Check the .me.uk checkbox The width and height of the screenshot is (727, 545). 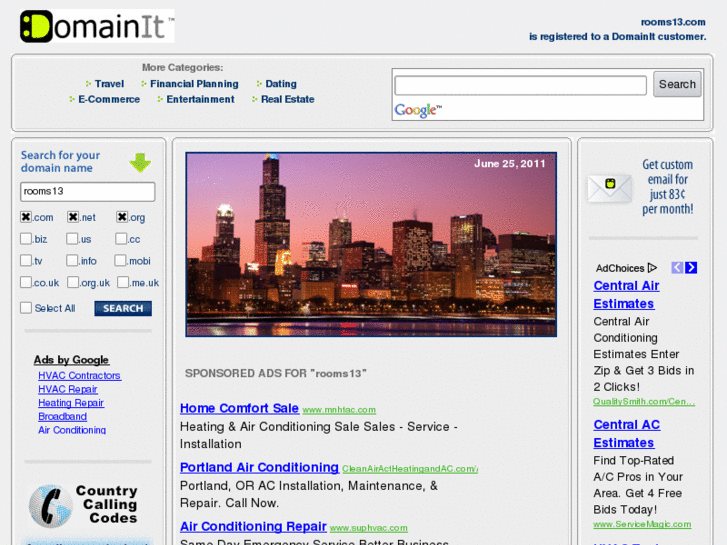coord(123,282)
